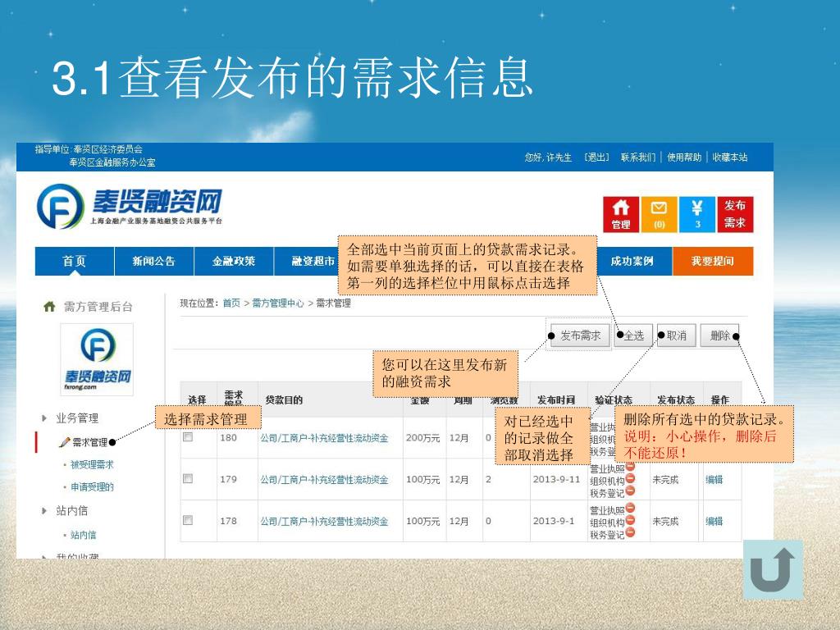Click the 发布需求 button above the table
840x630 pixels.
point(580,336)
